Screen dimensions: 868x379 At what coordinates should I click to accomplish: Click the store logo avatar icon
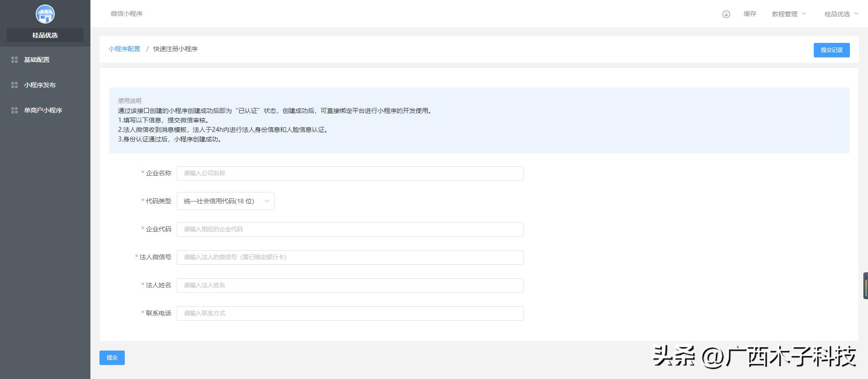45,14
